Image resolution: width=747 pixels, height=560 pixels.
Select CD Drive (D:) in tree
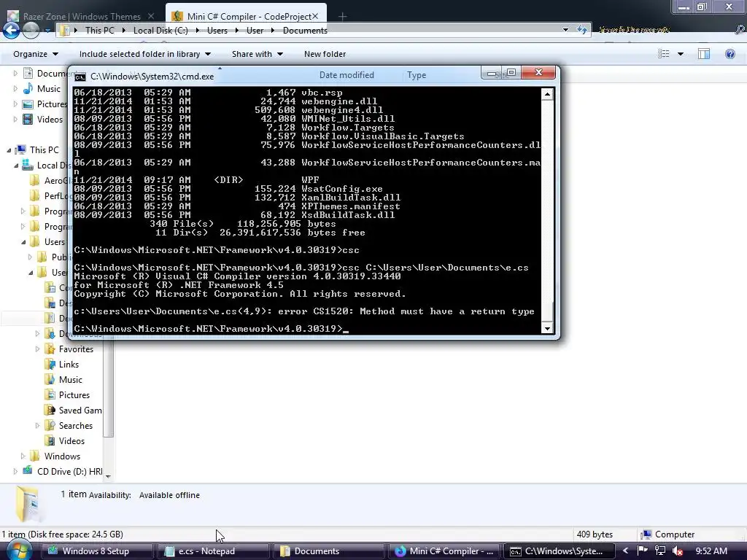point(69,472)
